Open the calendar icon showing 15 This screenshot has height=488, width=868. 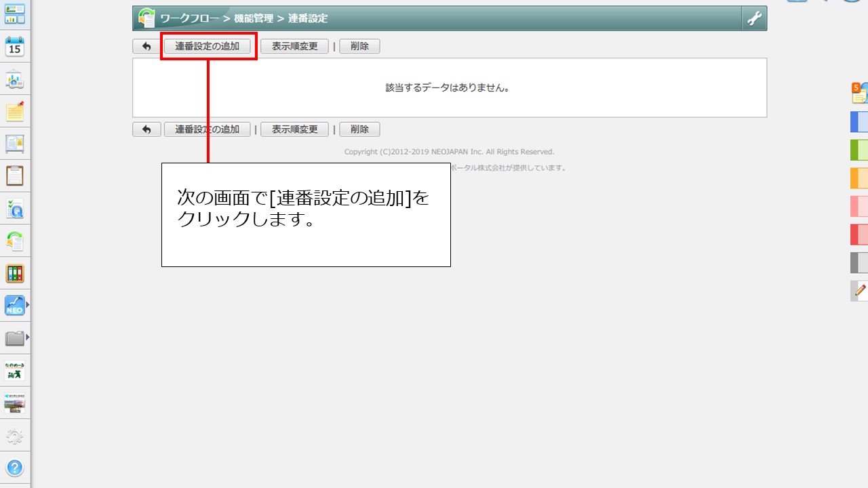tap(15, 47)
